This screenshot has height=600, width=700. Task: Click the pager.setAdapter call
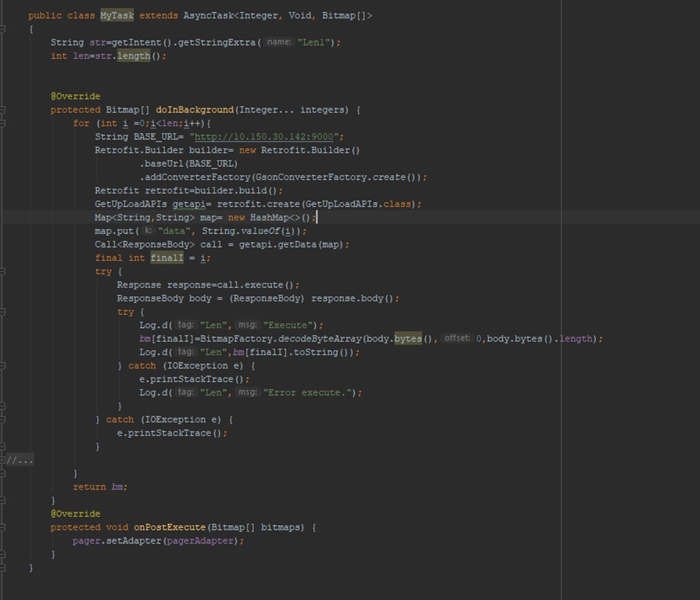tap(117, 541)
